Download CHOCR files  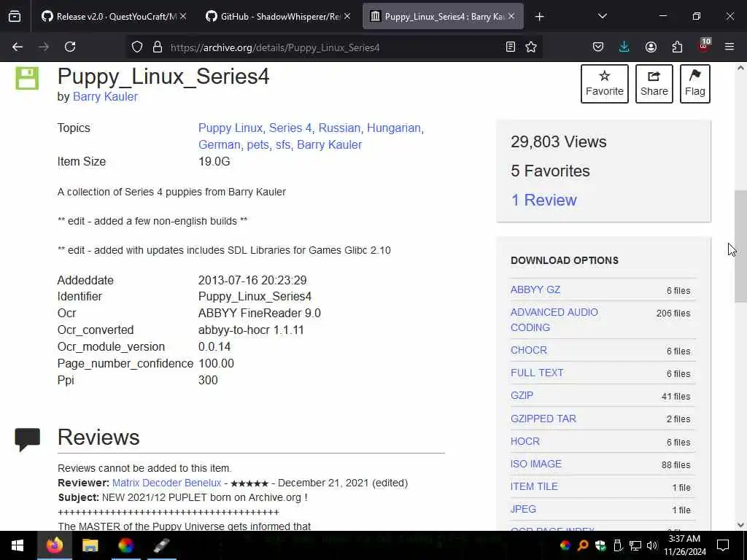529,350
